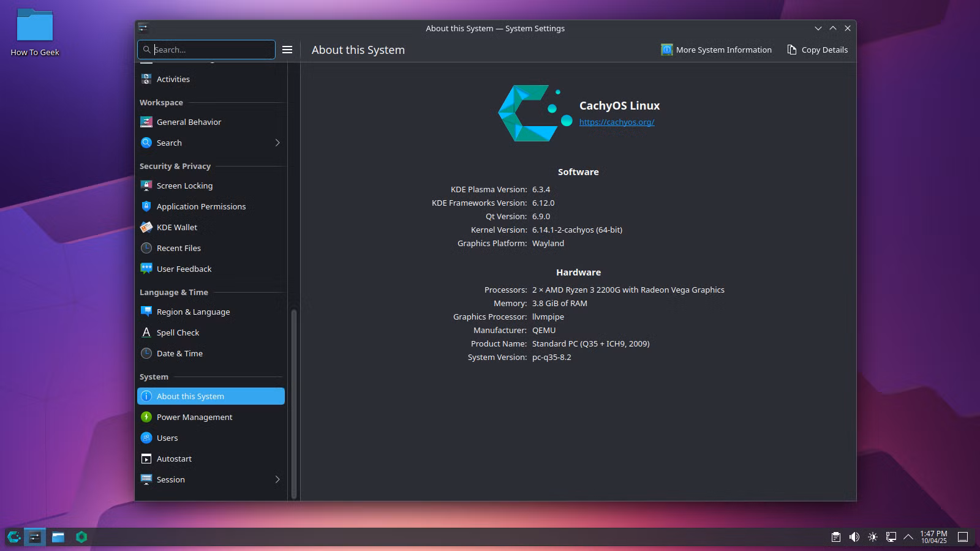Select the Power Management entry
The width and height of the screenshot is (980, 551).
(194, 417)
